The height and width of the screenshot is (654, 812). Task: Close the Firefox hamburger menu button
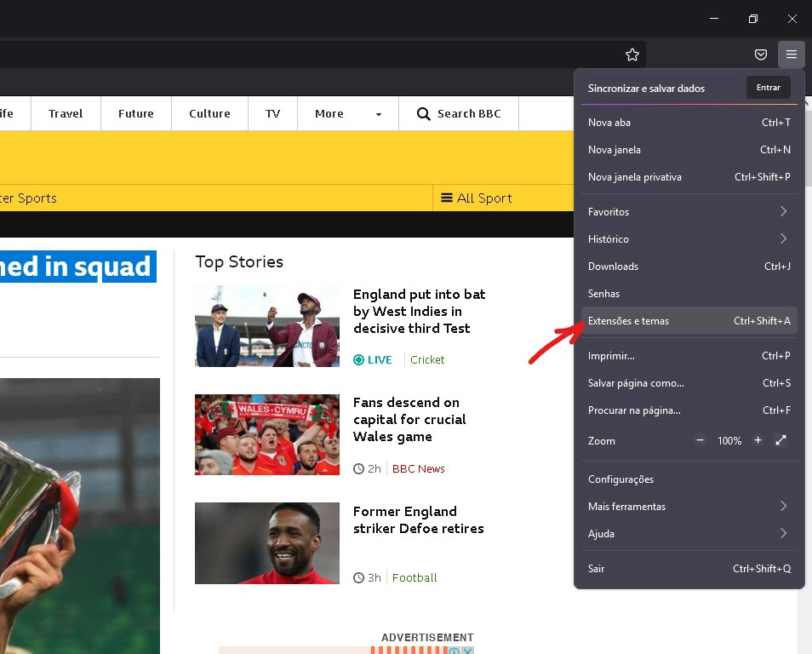pos(791,54)
